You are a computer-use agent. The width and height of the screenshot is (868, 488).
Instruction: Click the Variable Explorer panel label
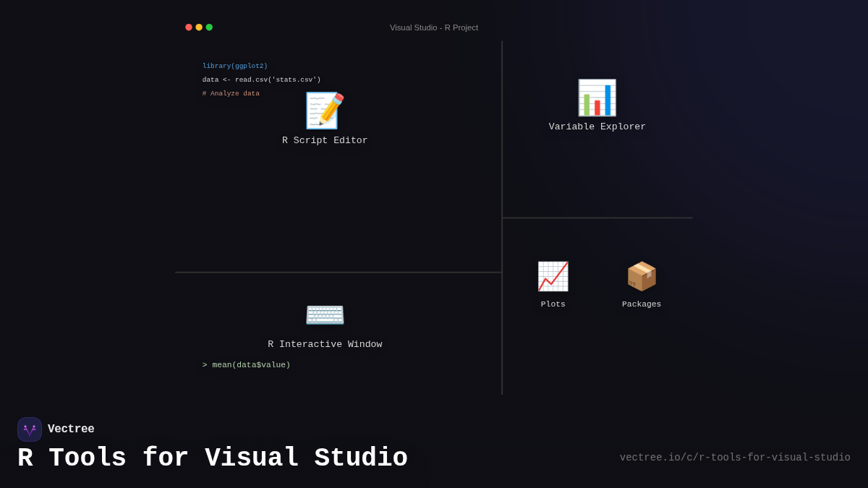[597, 126]
